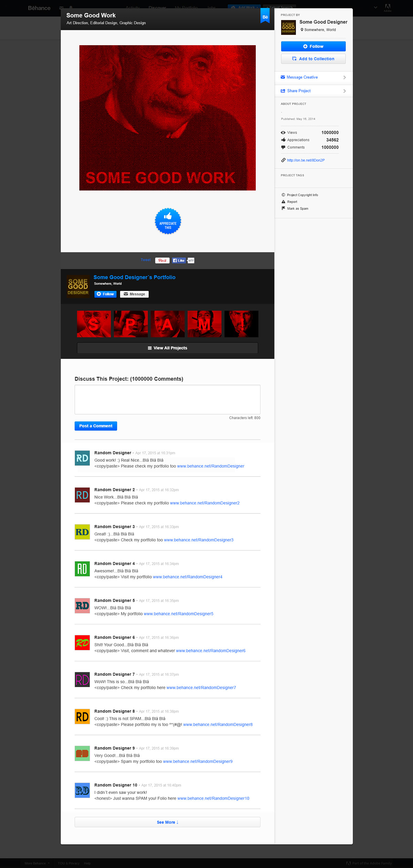
Task: Click Random Designer 4's green RD avatar
Action: pyautogui.click(x=82, y=569)
